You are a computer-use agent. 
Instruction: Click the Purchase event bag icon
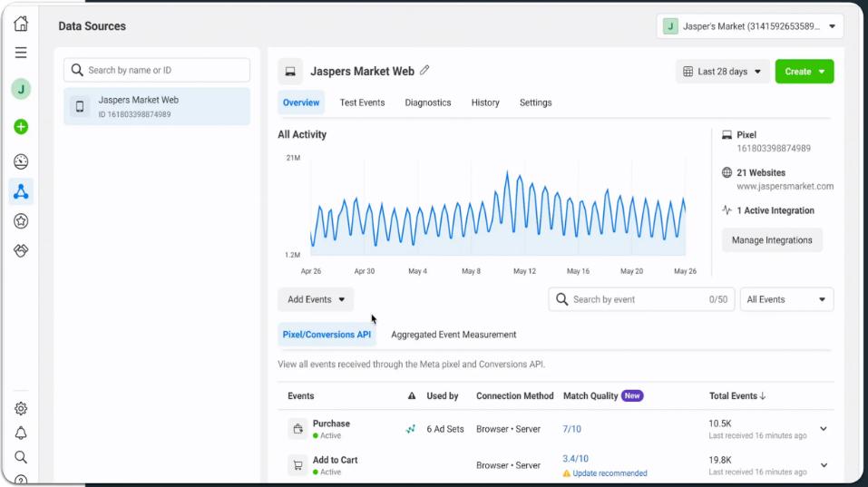(297, 429)
